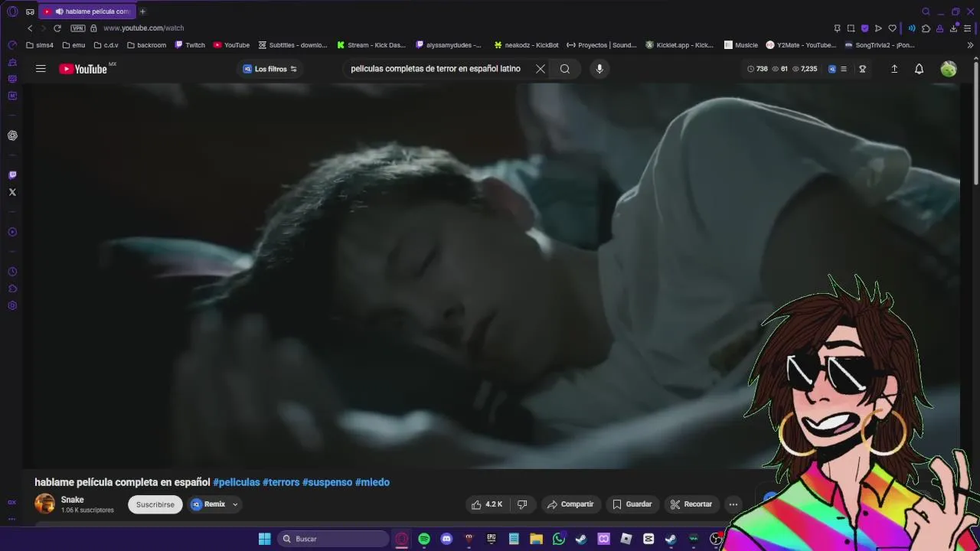Viewport: 980px width, 551px height.
Task: Open the #peliculas hashtag link
Action: [x=237, y=482]
